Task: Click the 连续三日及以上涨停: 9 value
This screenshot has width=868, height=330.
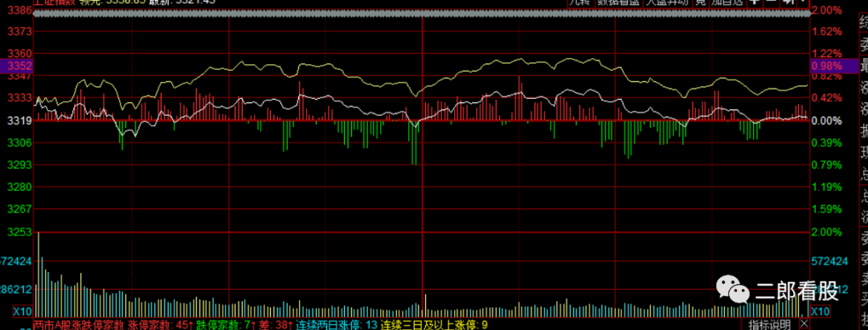Action: pyautogui.click(x=435, y=324)
